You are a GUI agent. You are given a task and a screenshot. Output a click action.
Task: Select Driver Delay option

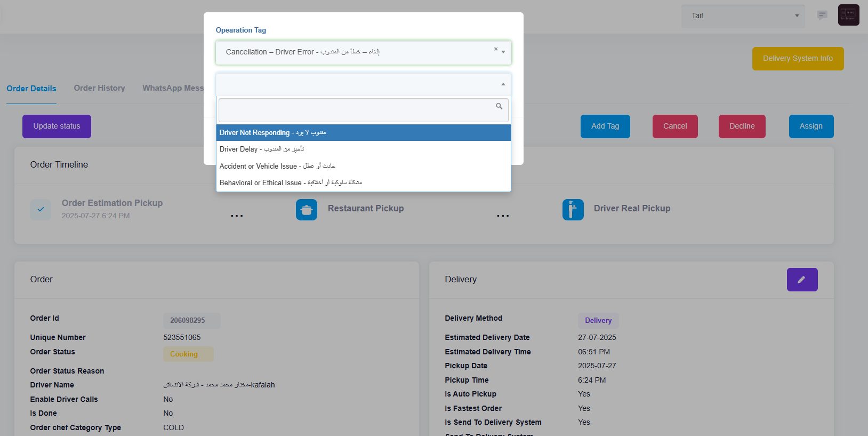tap(364, 149)
